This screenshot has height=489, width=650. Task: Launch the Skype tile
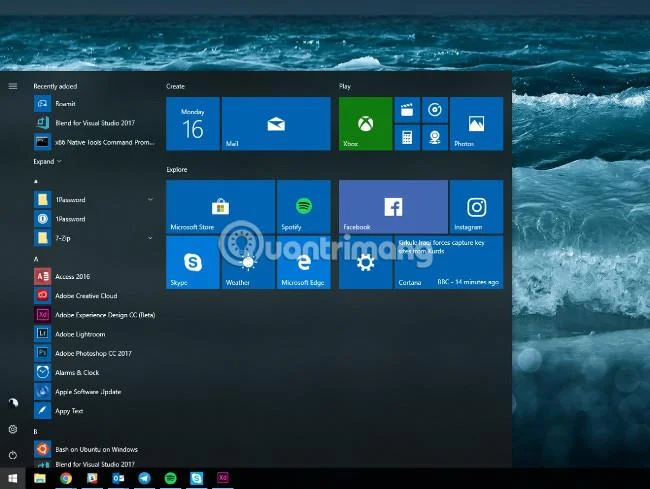193,262
